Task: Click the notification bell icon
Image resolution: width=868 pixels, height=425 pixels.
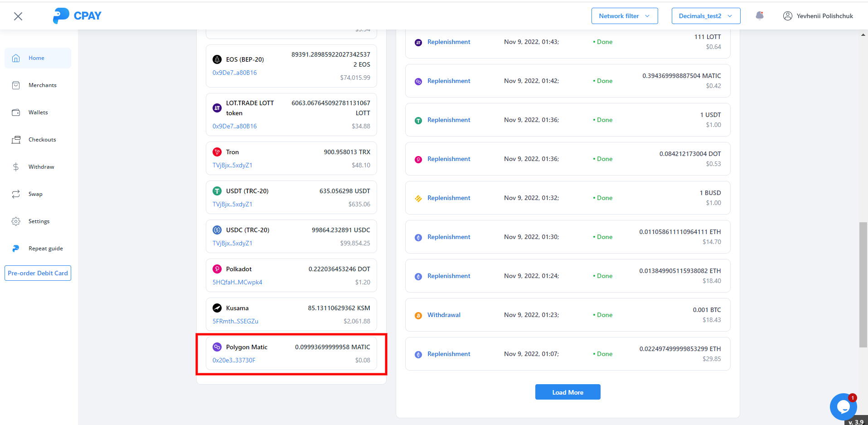Action: (x=760, y=16)
